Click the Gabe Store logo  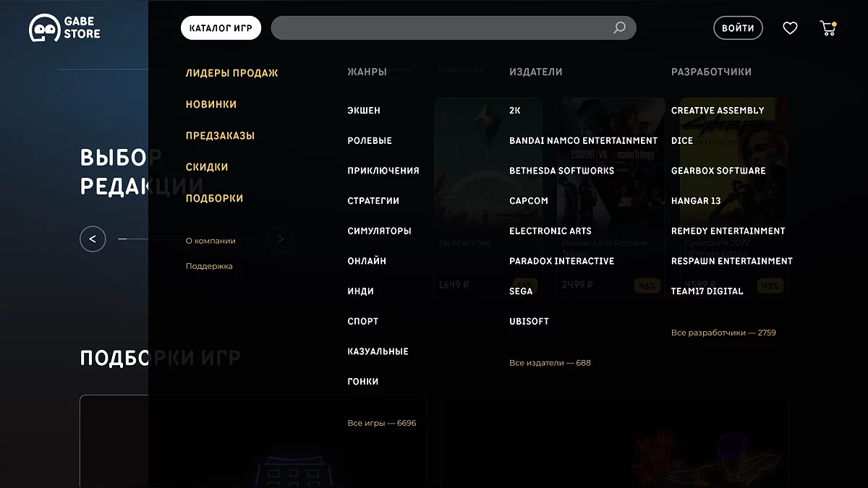[x=64, y=28]
